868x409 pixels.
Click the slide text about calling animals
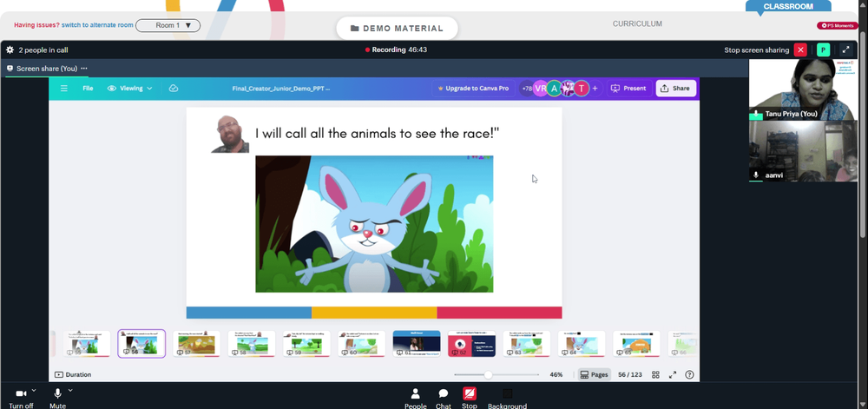(377, 134)
